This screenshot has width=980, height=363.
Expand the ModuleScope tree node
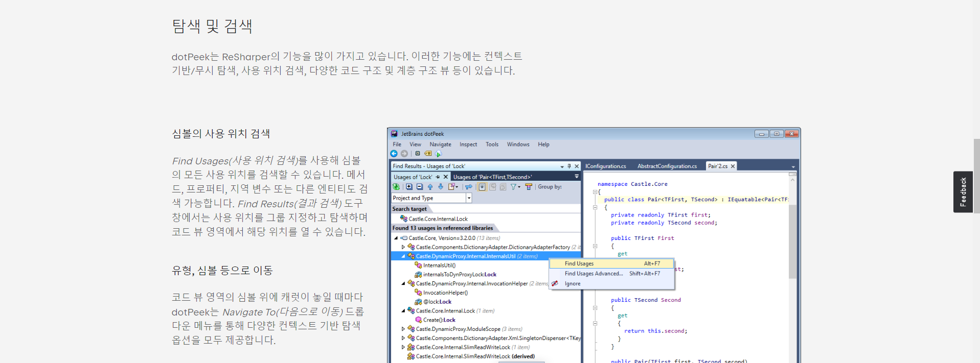tap(403, 329)
